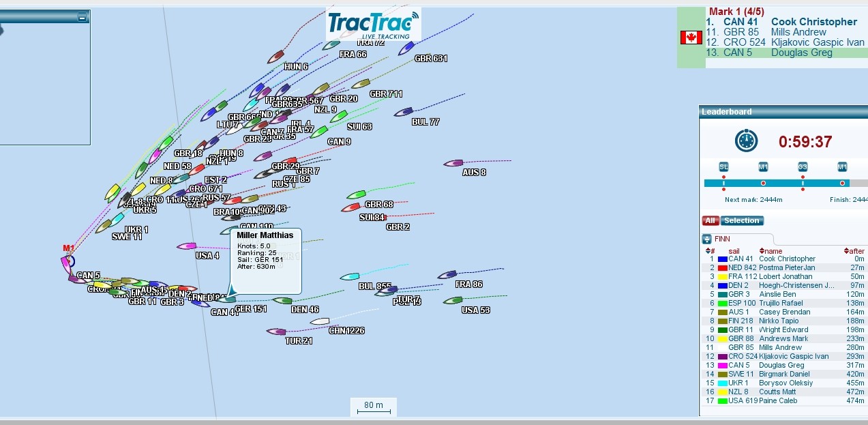Click the DEN 46 boat marker
The image size is (868, 425).
pyautogui.click(x=282, y=300)
